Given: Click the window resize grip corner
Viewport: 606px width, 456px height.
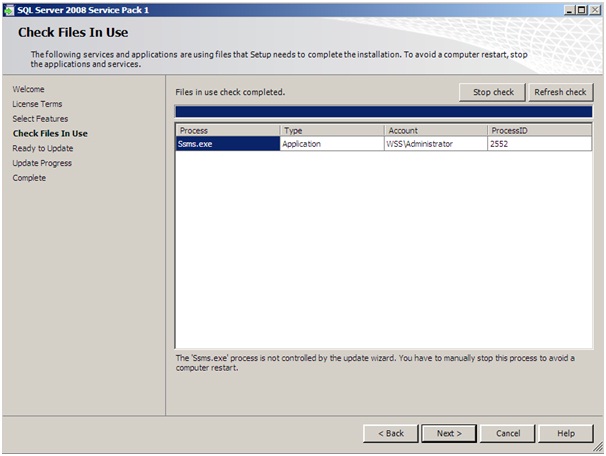Looking at the screenshot, I should pos(598,448).
